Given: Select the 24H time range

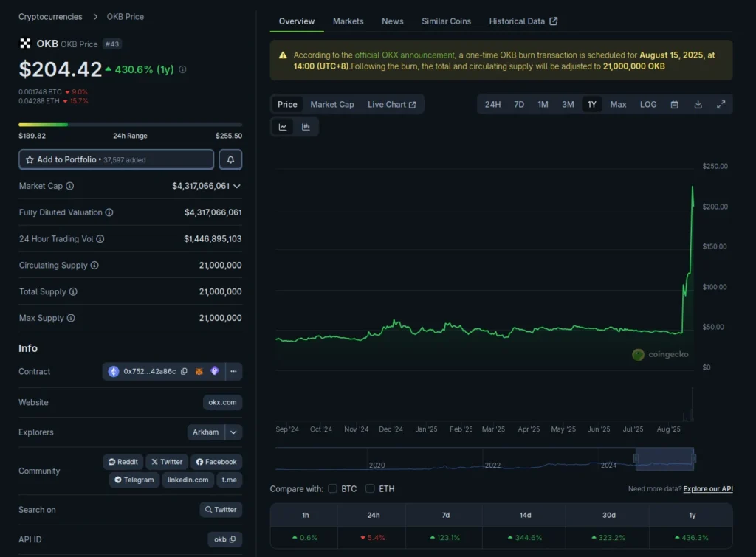Looking at the screenshot, I should 492,105.
